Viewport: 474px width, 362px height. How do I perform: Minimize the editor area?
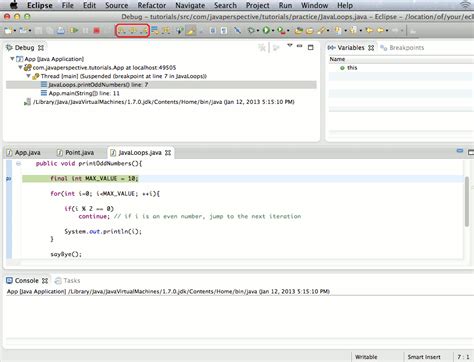tap(460, 151)
